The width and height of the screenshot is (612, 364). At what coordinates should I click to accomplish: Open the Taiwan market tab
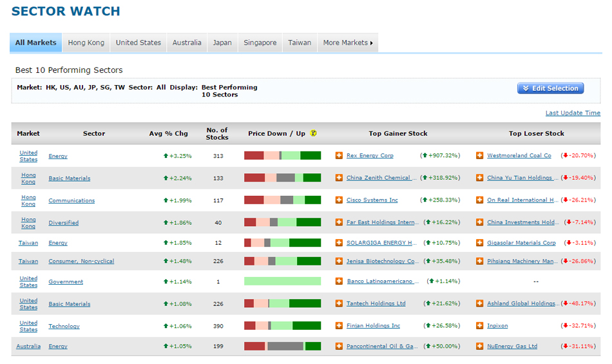pyautogui.click(x=300, y=43)
